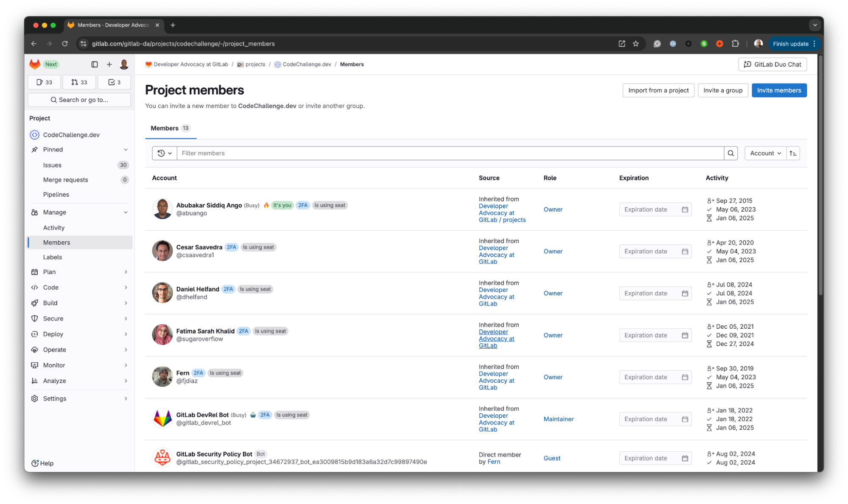Toggle sort direction button next to Account
The image size is (848, 504).
click(x=793, y=153)
